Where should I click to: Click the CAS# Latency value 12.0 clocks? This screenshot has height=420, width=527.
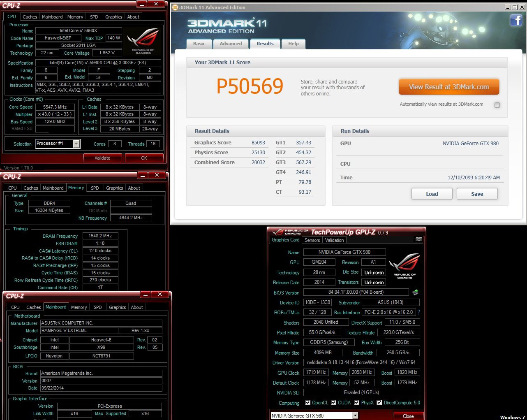[x=100, y=251]
